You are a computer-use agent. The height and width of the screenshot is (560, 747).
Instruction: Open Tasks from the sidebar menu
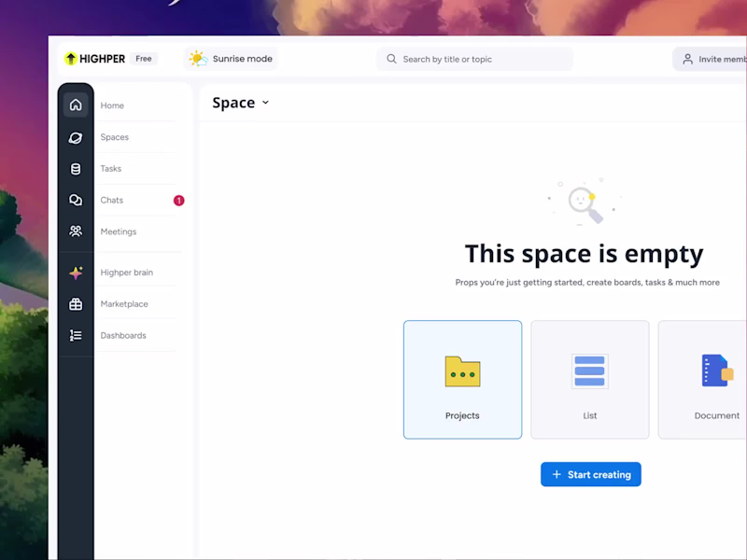pos(110,168)
